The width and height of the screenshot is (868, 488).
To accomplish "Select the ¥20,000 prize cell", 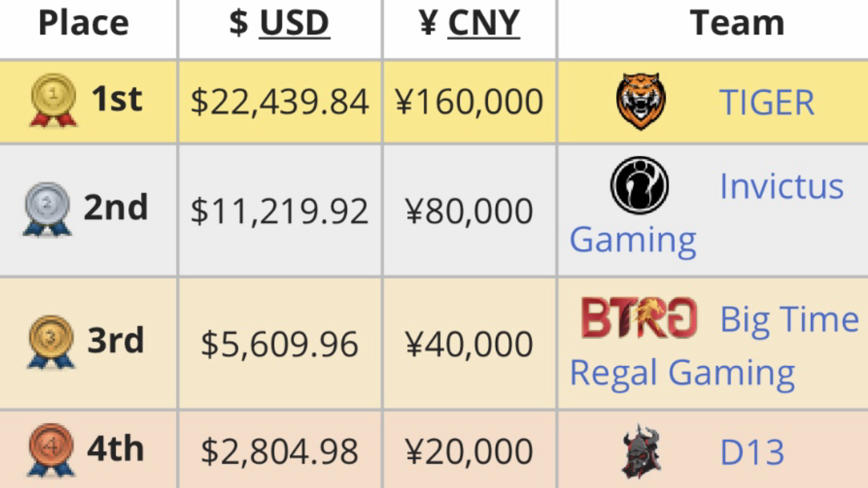I will 469,452.
